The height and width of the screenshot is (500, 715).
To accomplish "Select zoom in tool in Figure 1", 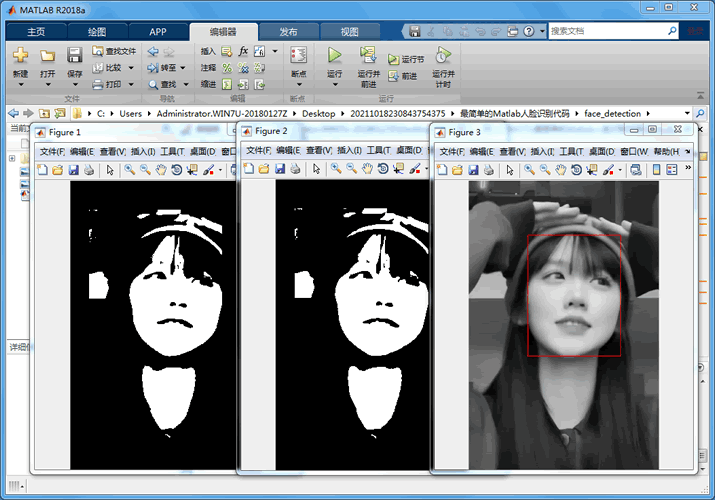I will click(x=129, y=170).
